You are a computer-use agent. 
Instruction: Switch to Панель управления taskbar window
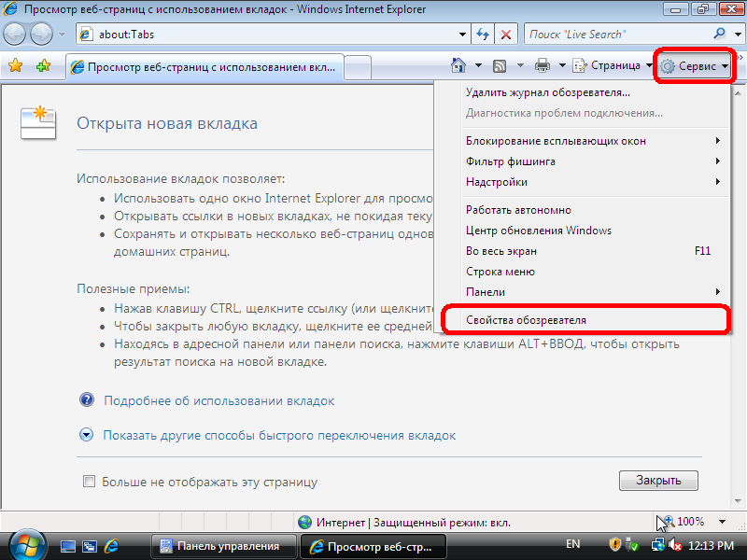(223, 546)
